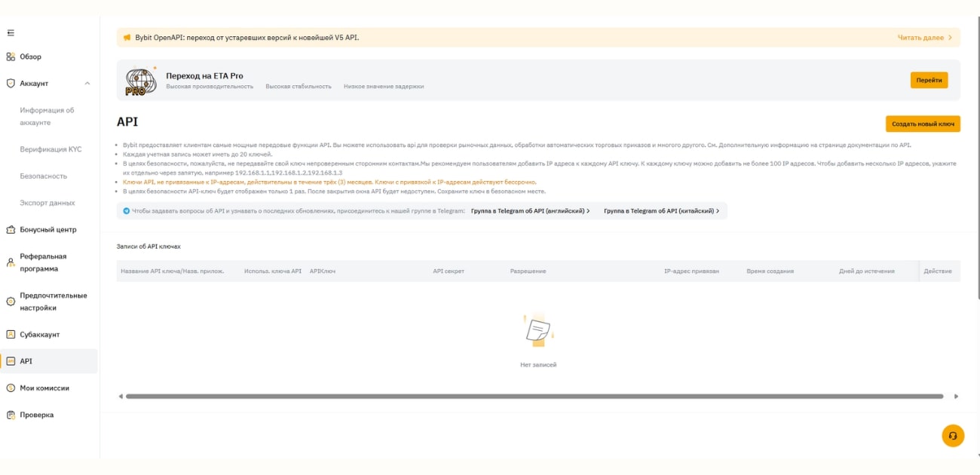Click Разрешение column header
980x475 pixels.
click(x=528, y=271)
